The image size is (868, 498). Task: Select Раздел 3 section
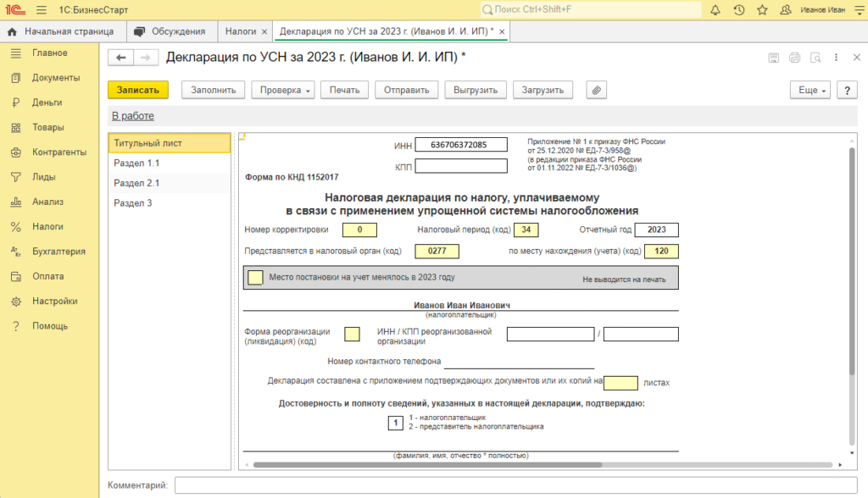pyautogui.click(x=170, y=203)
